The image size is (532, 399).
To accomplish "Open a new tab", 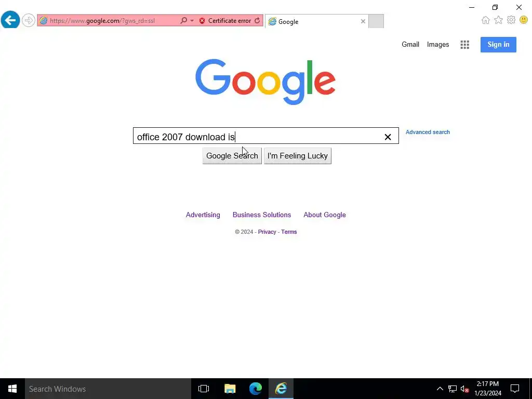I will [x=376, y=21].
